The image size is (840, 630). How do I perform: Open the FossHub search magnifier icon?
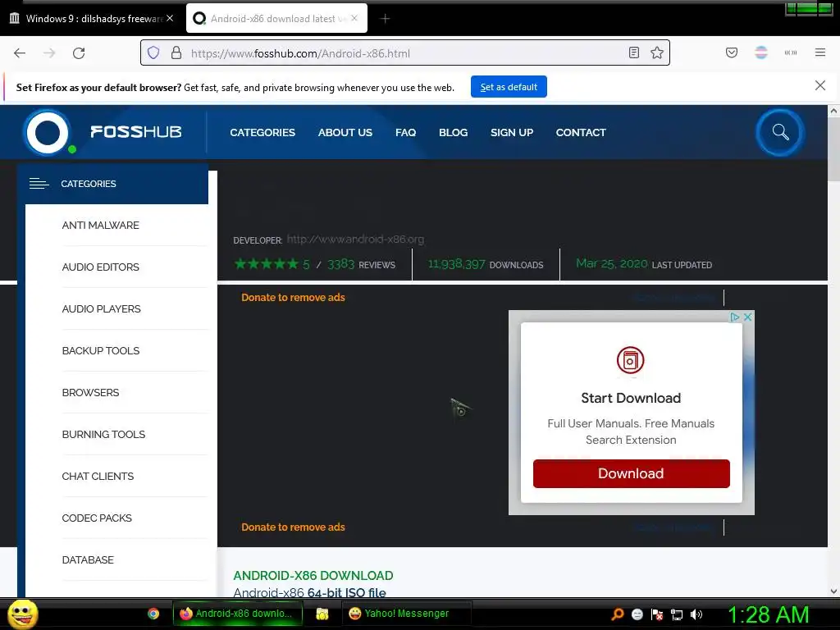780,132
